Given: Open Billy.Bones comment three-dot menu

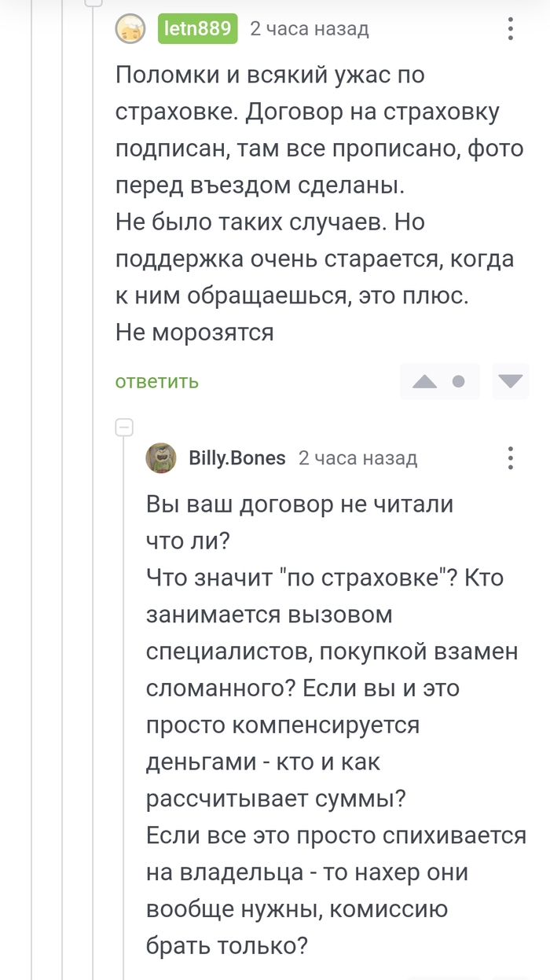Looking at the screenshot, I should click(x=511, y=457).
